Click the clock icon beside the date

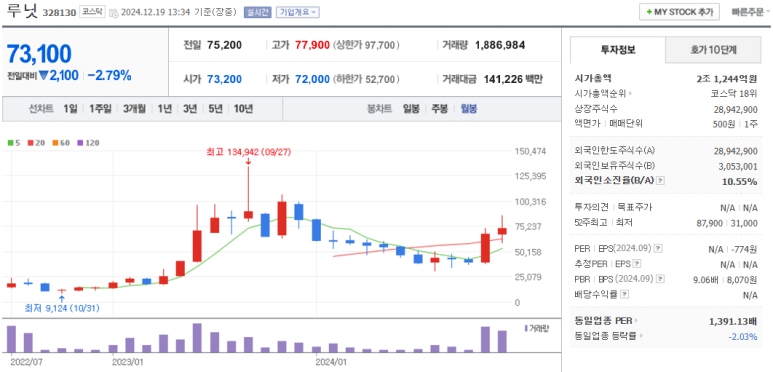pyautogui.click(x=113, y=12)
